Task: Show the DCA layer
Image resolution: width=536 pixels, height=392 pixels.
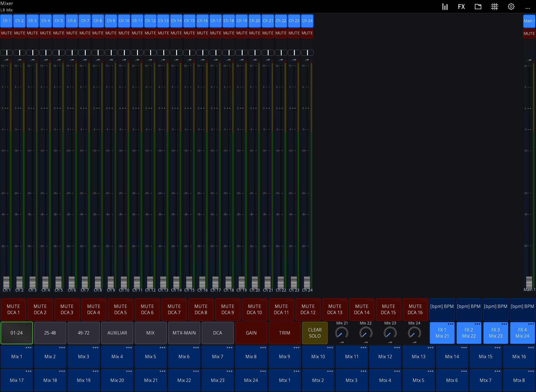Action: coord(217,333)
